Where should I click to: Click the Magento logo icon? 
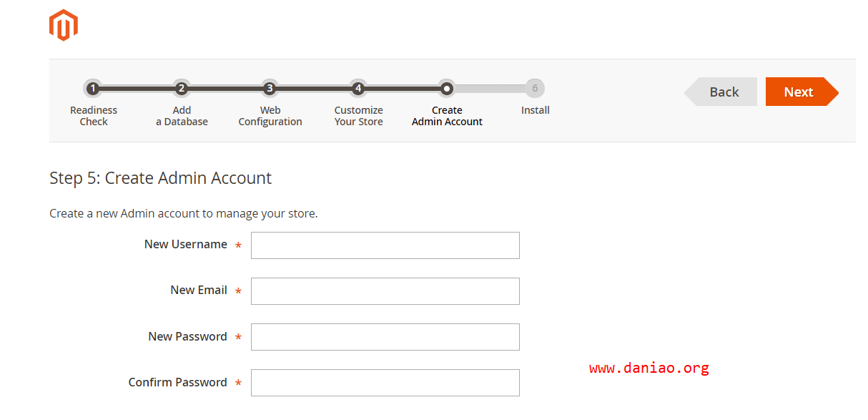[x=63, y=26]
